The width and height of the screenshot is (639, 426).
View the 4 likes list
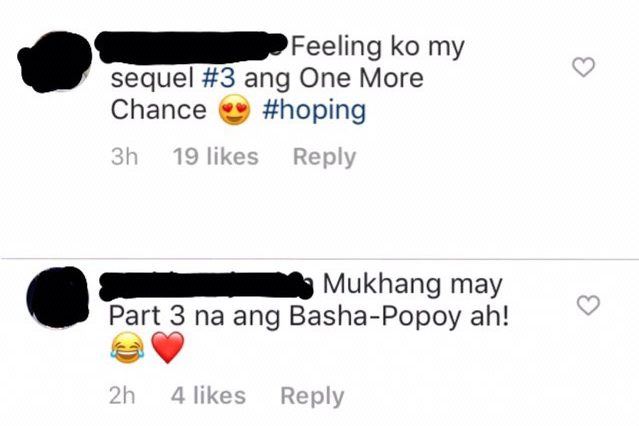[x=208, y=396]
